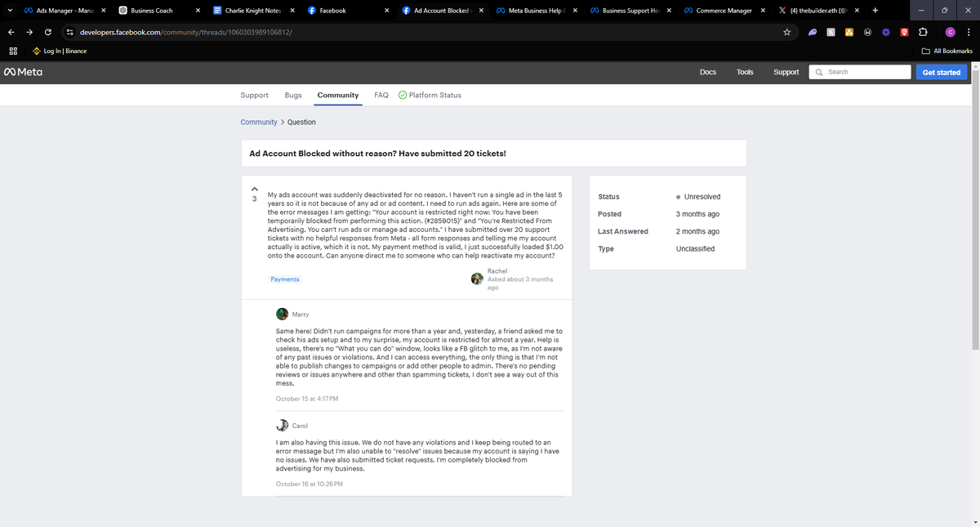Open the red shield extension icon
Image resolution: width=980 pixels, height=527 pixels.
pos(904,32)
